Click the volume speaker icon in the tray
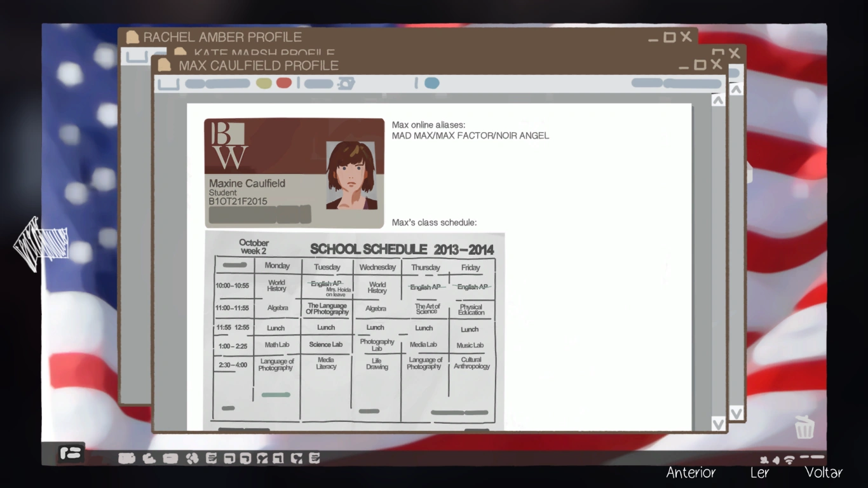Screen dimensions: 868x488 tap(776, 459)
